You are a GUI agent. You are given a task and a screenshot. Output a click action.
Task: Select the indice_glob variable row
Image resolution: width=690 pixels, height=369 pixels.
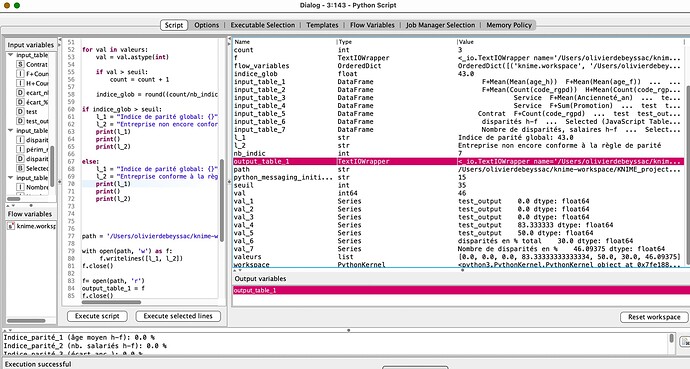[459, 74]
